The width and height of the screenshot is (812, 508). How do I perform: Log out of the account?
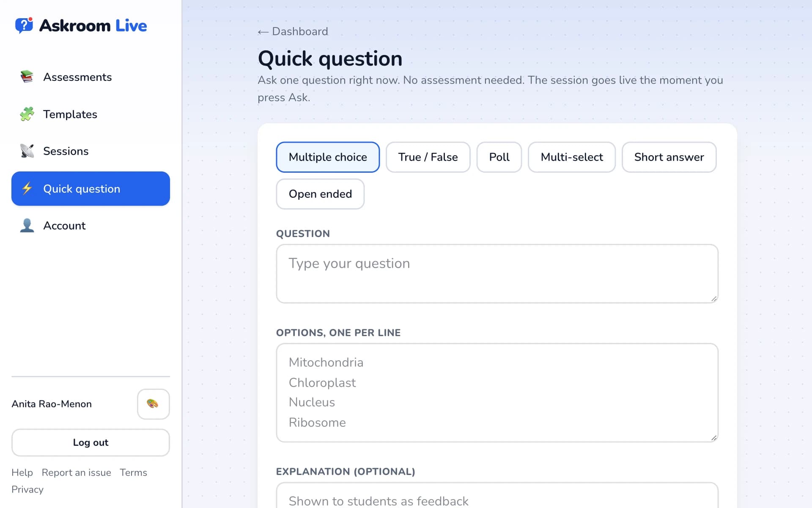click(x=91, y=442)
